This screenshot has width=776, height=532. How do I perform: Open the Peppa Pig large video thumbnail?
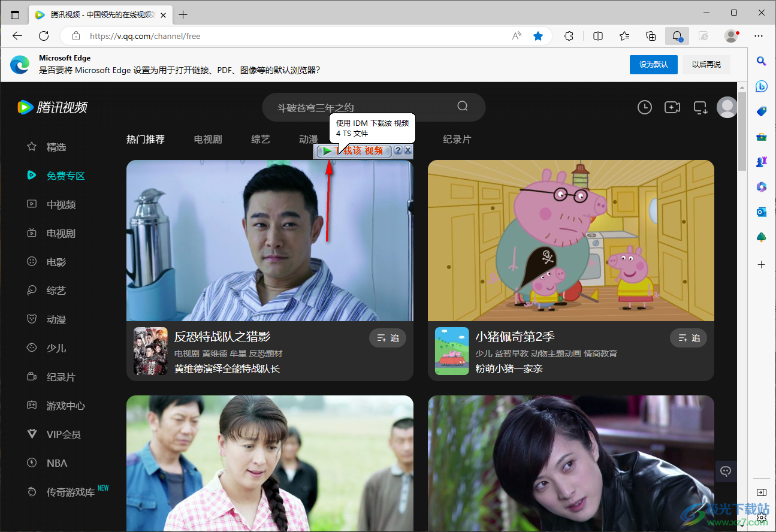coord(571,240)
